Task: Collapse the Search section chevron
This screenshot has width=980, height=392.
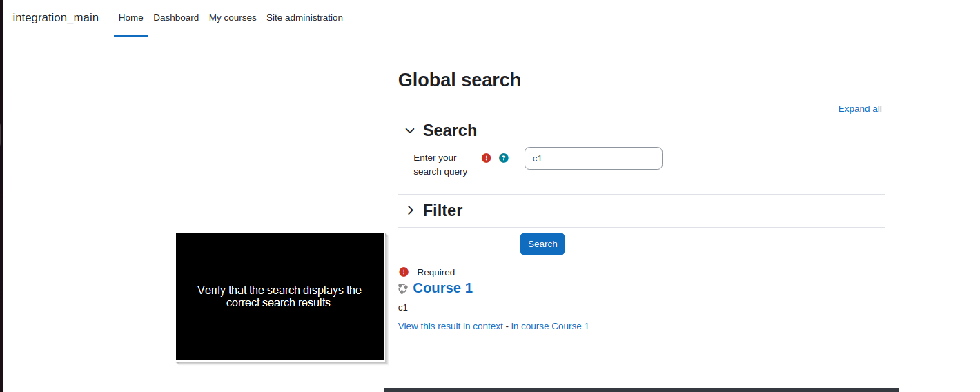Action: click(x=410, y=130)
